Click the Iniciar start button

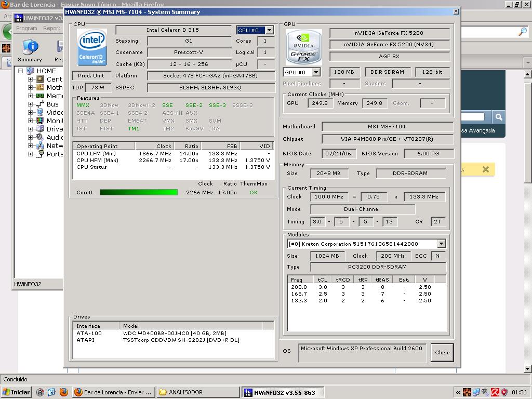pos(16,392)
